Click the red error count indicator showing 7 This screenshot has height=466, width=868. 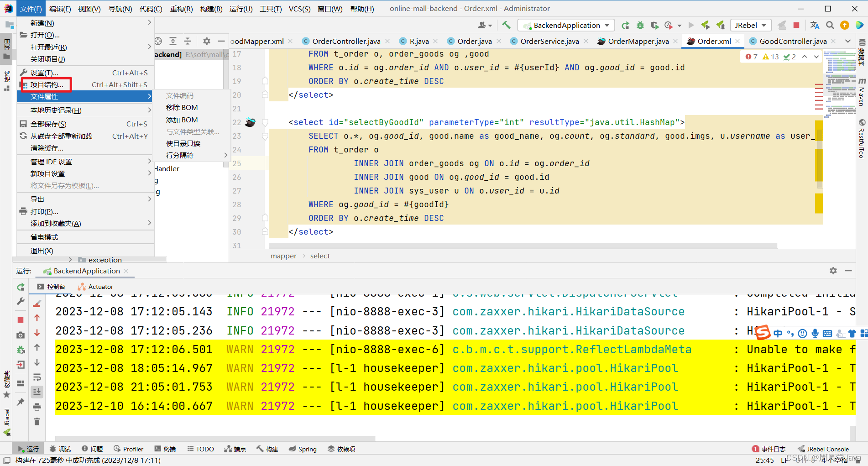tap(752, 57)
